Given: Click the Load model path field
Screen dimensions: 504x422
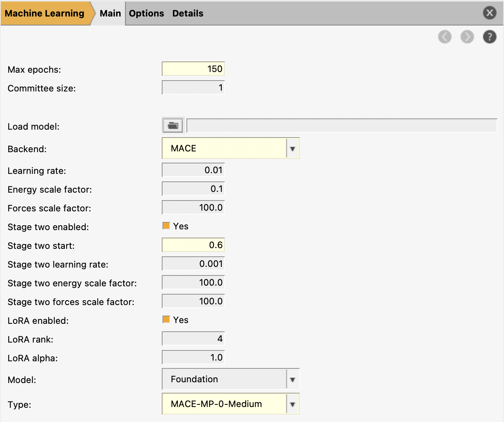Looking at the screenshot, I should (342, 126).
